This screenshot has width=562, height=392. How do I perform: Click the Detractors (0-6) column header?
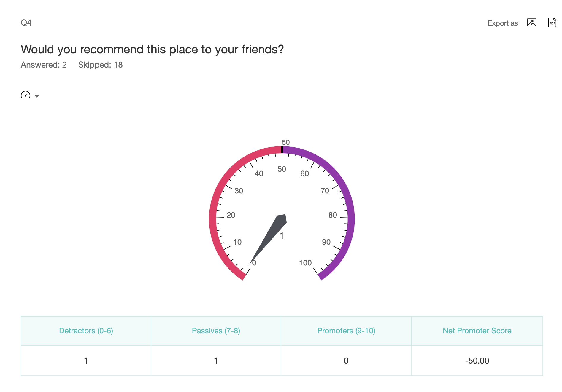tap(86, 331)
